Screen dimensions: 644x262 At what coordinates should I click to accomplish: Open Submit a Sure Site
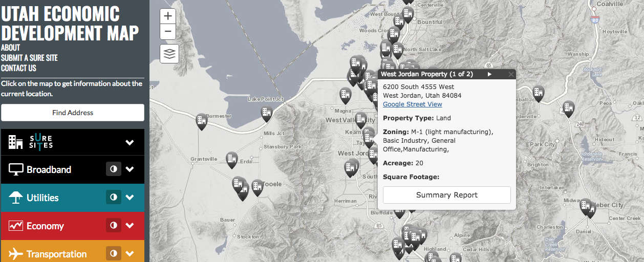(x=29, y=58)
